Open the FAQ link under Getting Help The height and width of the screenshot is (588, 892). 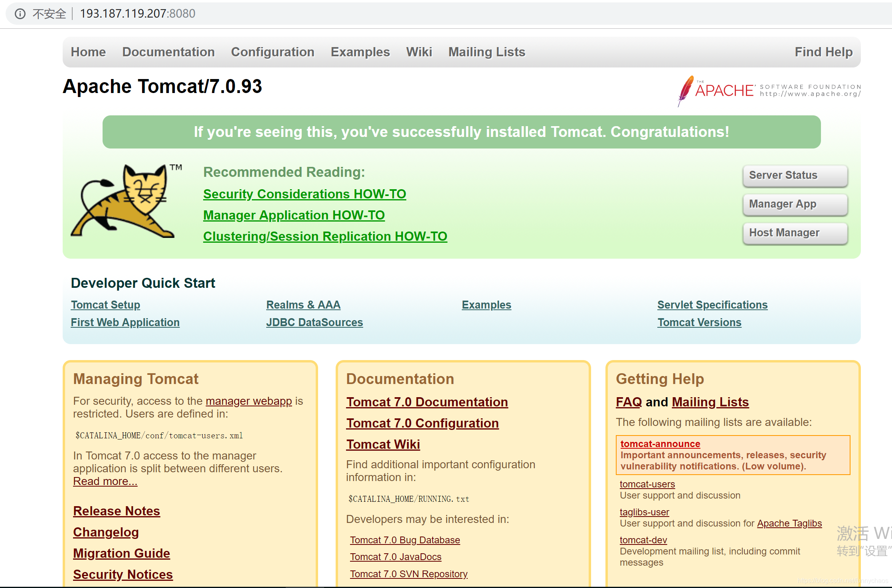[x=629, y=402]
